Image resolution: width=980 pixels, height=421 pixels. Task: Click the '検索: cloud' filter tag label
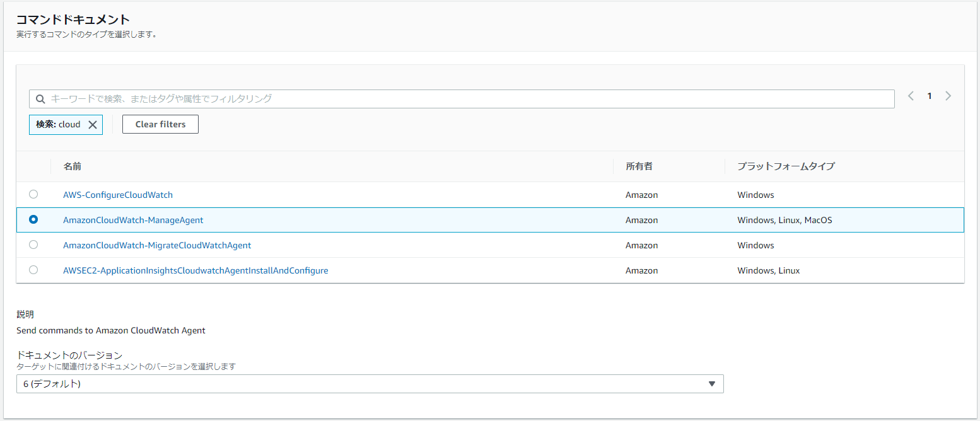click(58, 124)
